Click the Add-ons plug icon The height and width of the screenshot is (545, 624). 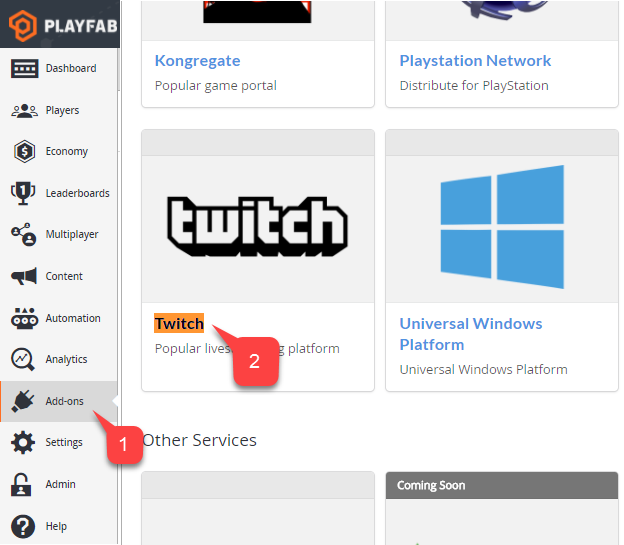click(x=23, y=401)
